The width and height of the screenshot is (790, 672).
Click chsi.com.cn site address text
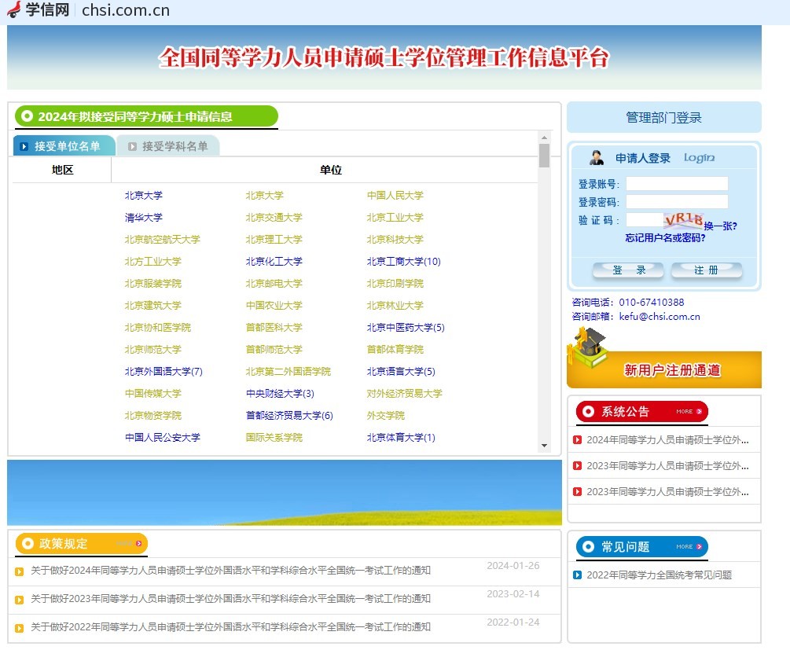coord(126,10)
